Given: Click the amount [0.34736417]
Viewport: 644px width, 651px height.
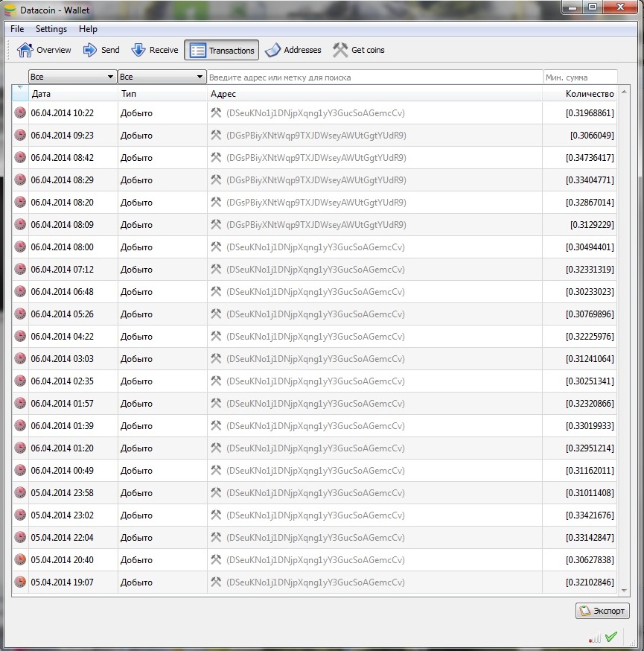Looking at the screenshot, I should point(590,158).
